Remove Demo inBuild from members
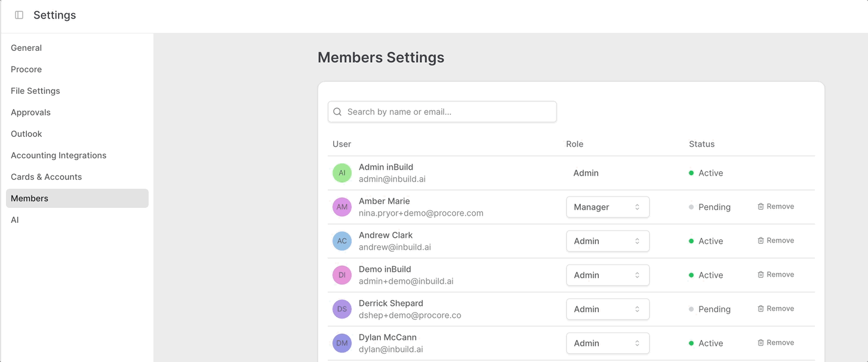This screenshot has height=362, width=868. 776,275
